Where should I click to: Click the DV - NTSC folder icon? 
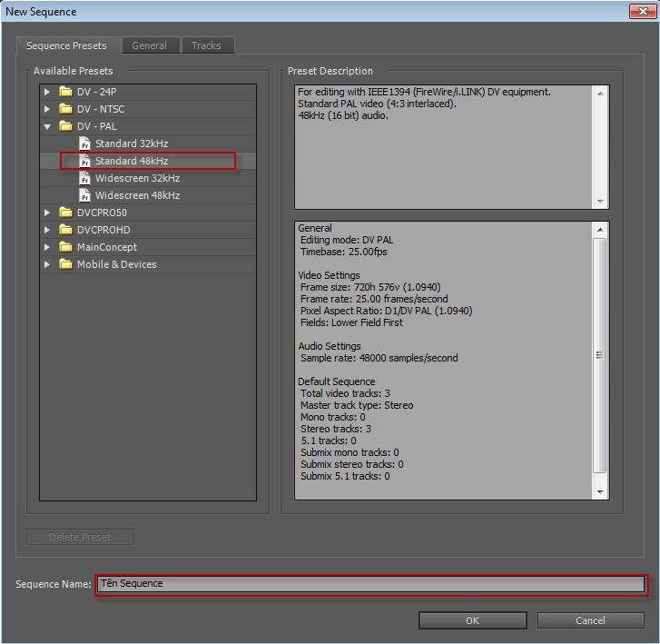tap(65, 109)
